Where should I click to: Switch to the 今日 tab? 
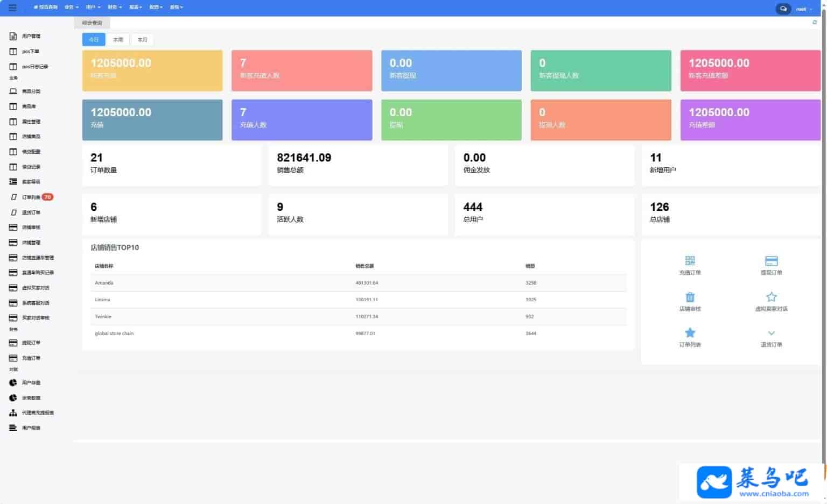94,39
